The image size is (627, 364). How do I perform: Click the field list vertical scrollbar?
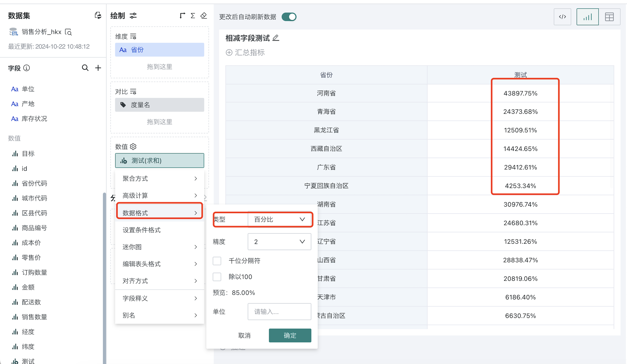click(x=104, y=278)
